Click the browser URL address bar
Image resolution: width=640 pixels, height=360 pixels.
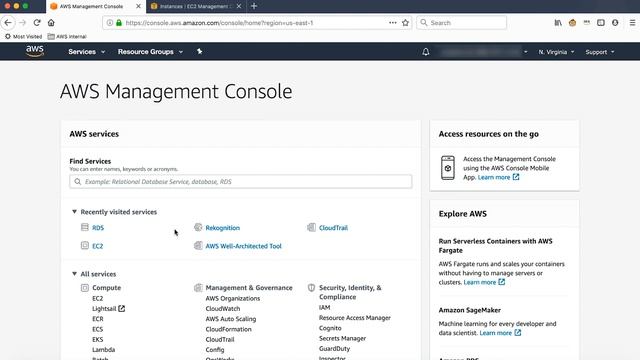[x=256, y=23]
